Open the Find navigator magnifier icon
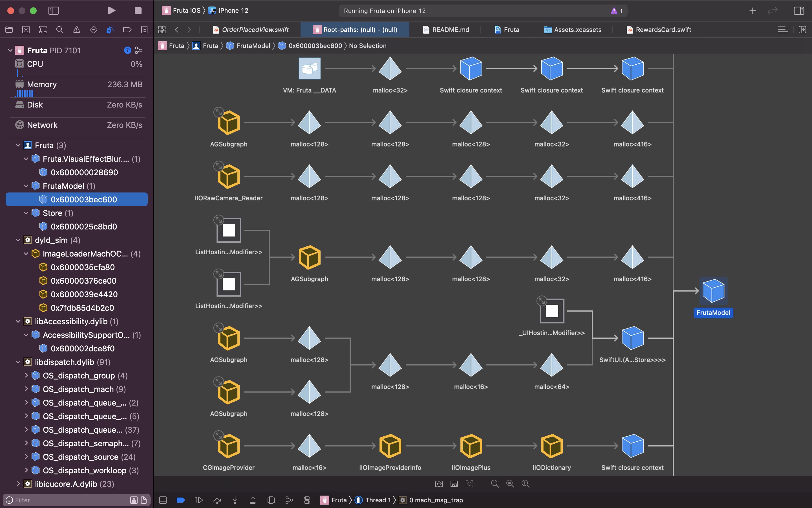The height and width of the screenshot is (508, 812). click(x=60, y=30)
